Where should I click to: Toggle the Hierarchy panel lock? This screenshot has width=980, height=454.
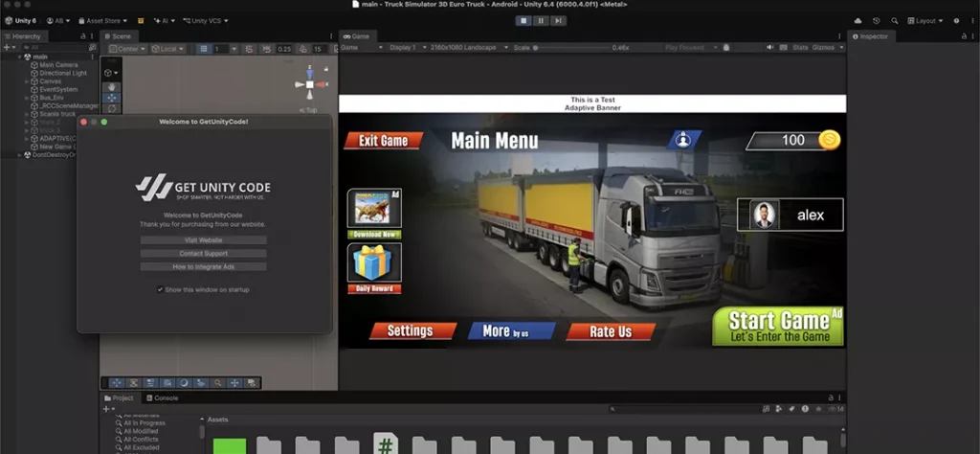point(83,36)
